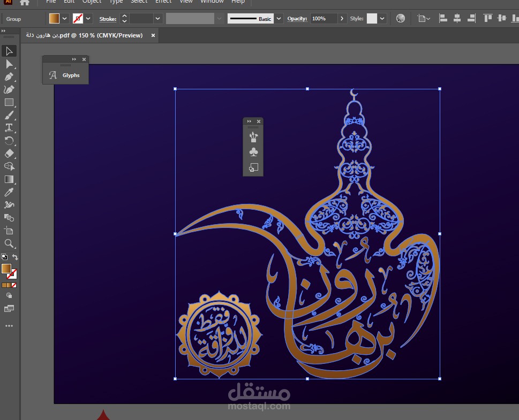Select the Gradient tool
The height and width of the screenshot is (420, 519).
point(9,179)
